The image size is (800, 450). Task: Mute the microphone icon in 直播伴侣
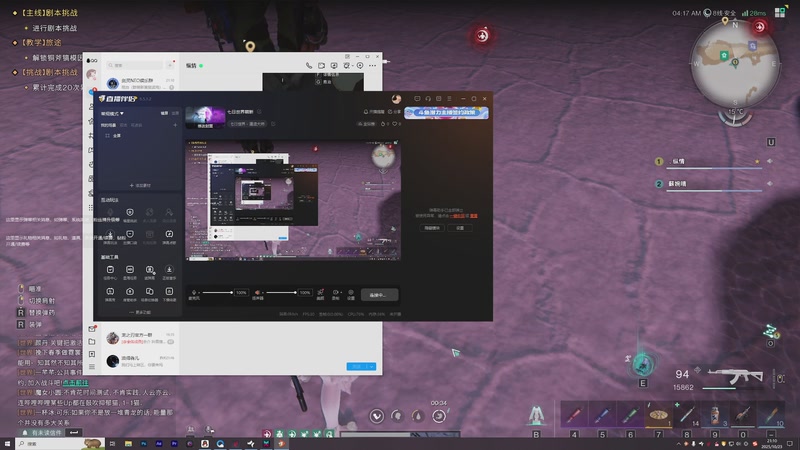[x=194, y=292]
